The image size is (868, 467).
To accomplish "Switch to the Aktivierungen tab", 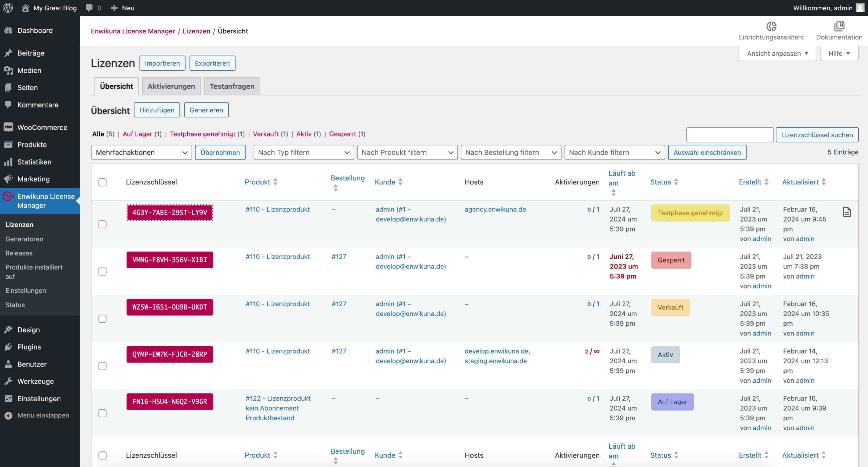I will click(x=171, y=86).
